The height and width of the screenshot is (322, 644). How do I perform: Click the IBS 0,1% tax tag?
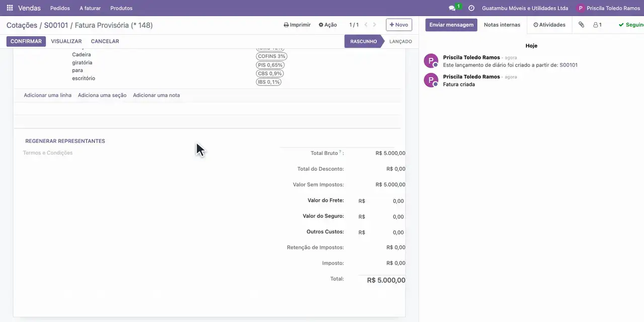click(269, 82)
